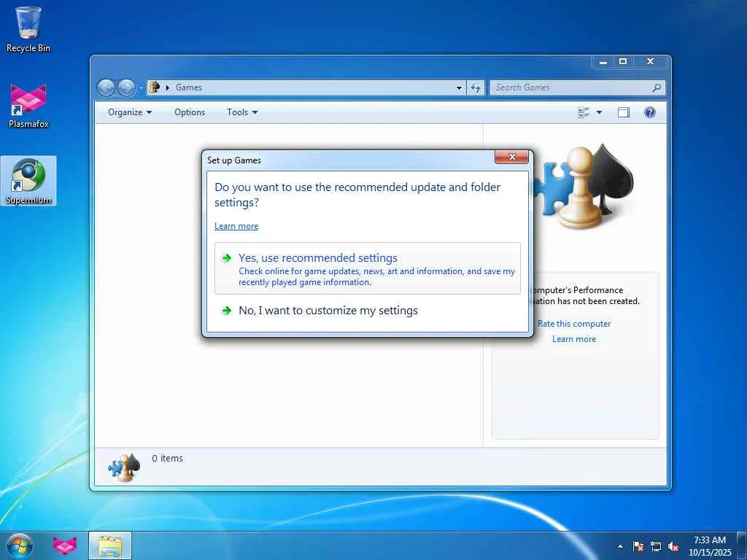
Task: Open the Options toolbar item
Action: pos(190,112)
